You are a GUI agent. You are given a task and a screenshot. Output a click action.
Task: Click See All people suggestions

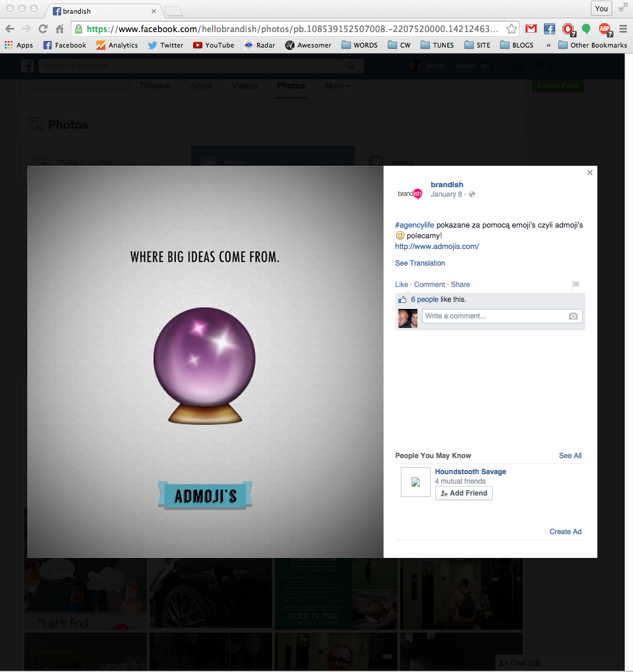(570, 456)
